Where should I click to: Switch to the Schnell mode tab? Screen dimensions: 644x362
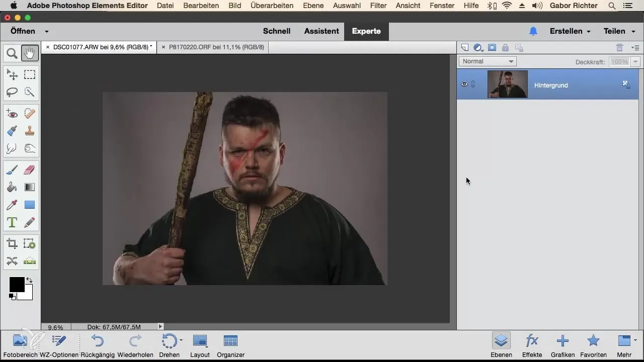point(277,31)
